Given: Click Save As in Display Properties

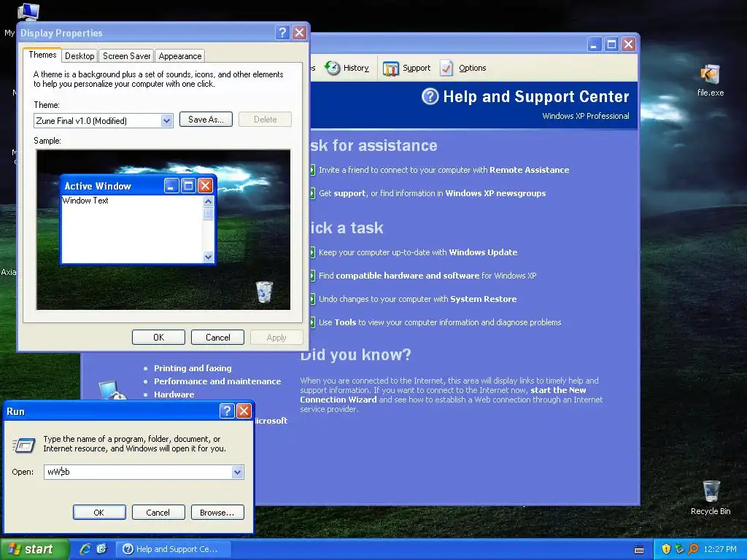Looking at the screenshot, I should pyautogui.click(x=206, y=120).
